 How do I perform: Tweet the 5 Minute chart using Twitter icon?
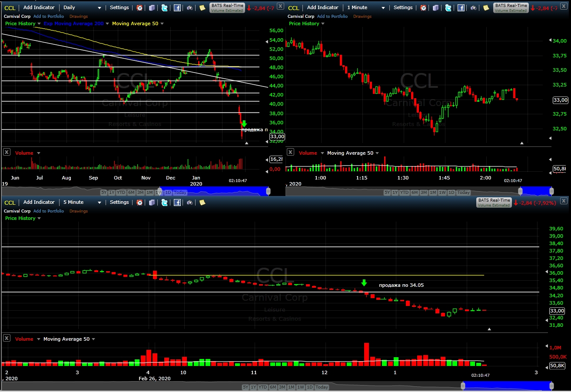pyautogui.click(x=164, y=203)
